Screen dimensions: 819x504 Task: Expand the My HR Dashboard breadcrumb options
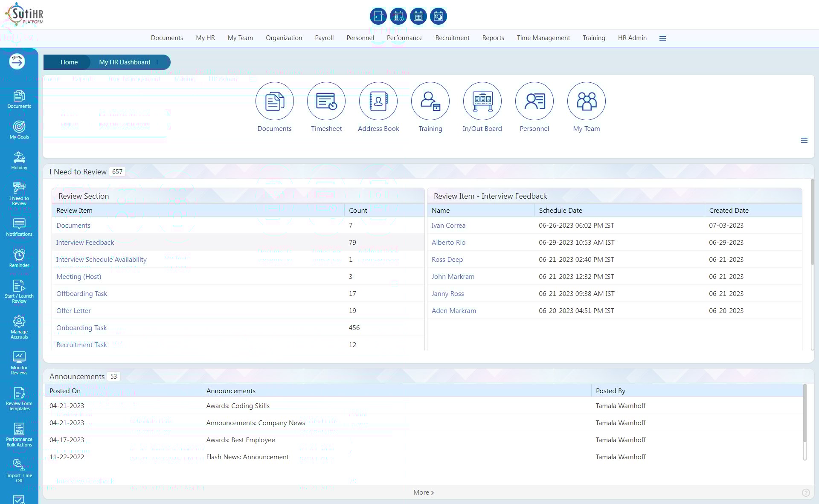tap(157, 62)
